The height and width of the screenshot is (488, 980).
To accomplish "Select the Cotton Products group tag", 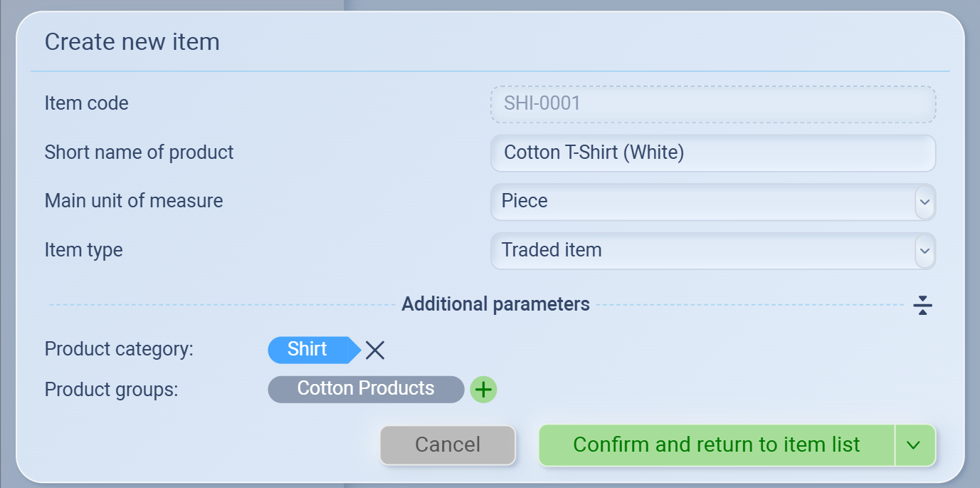I will [x=366, y=389].
